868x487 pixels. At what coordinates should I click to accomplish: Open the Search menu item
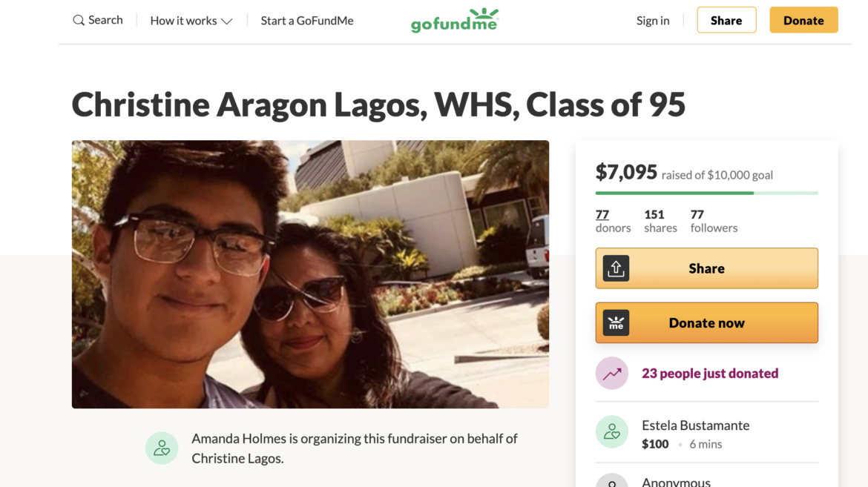click(x=98, y=21)
